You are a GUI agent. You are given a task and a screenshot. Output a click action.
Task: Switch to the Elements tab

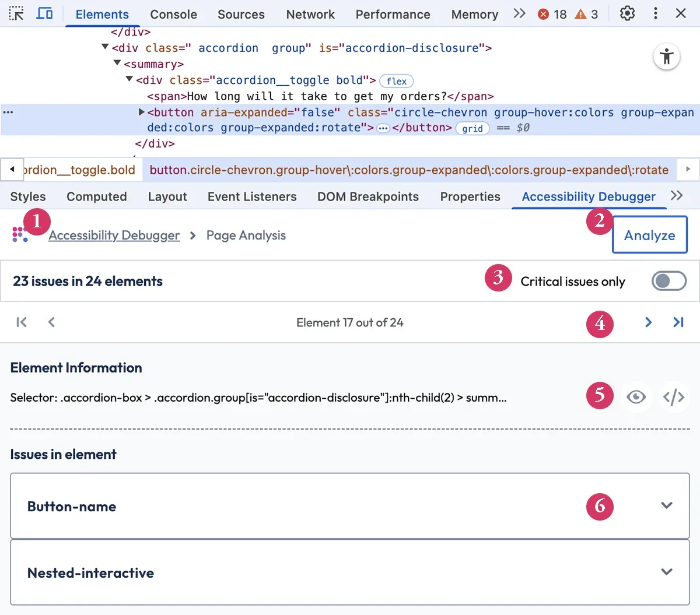coord(102,14)
